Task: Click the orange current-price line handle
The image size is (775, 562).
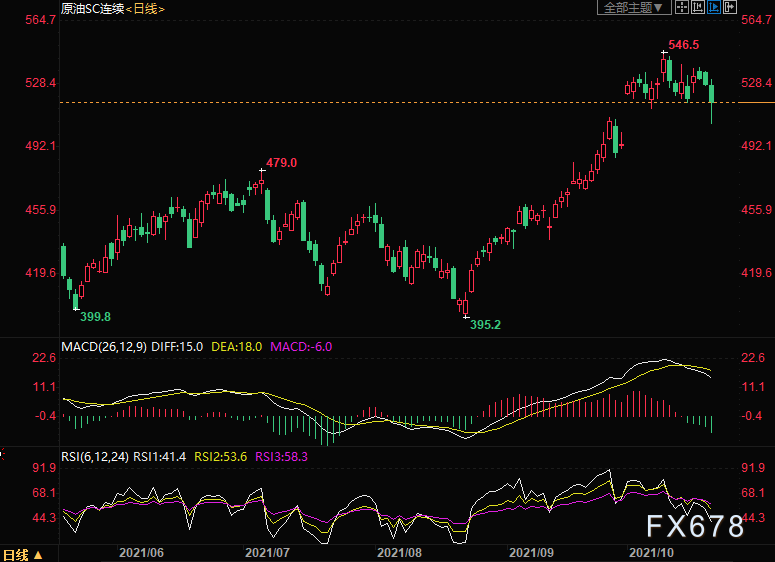Action: tap(757, 102)
